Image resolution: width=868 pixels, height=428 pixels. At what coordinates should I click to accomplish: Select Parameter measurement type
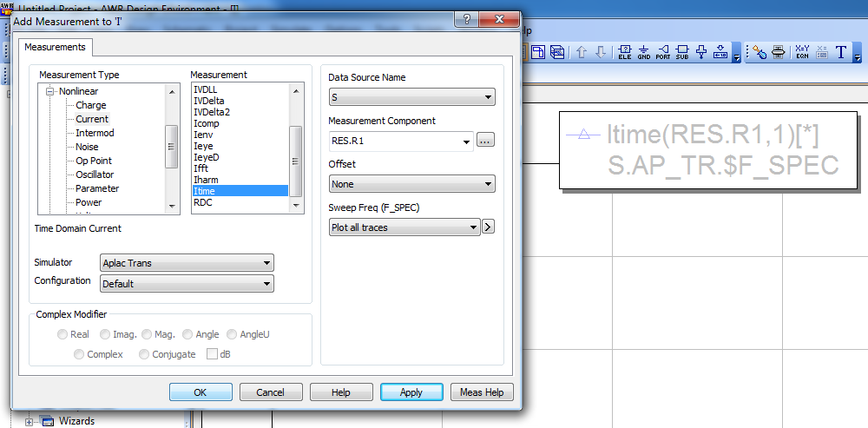[x=97, y=188]
